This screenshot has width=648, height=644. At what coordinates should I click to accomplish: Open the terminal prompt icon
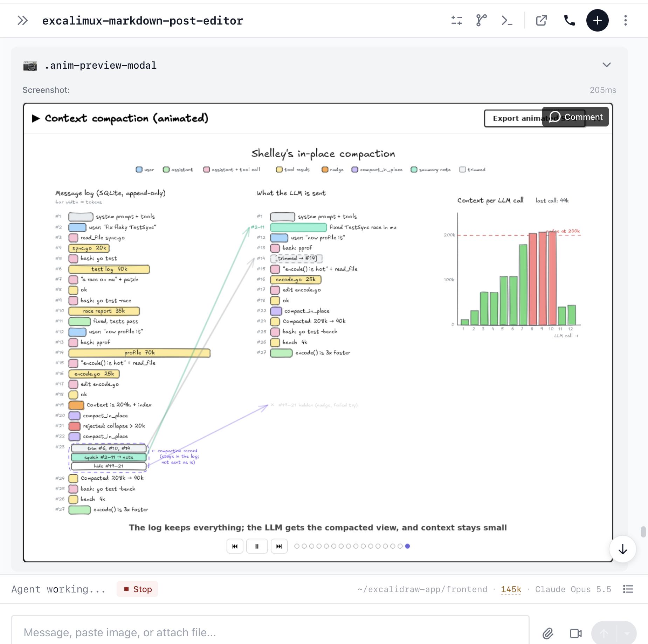[507, 21]
